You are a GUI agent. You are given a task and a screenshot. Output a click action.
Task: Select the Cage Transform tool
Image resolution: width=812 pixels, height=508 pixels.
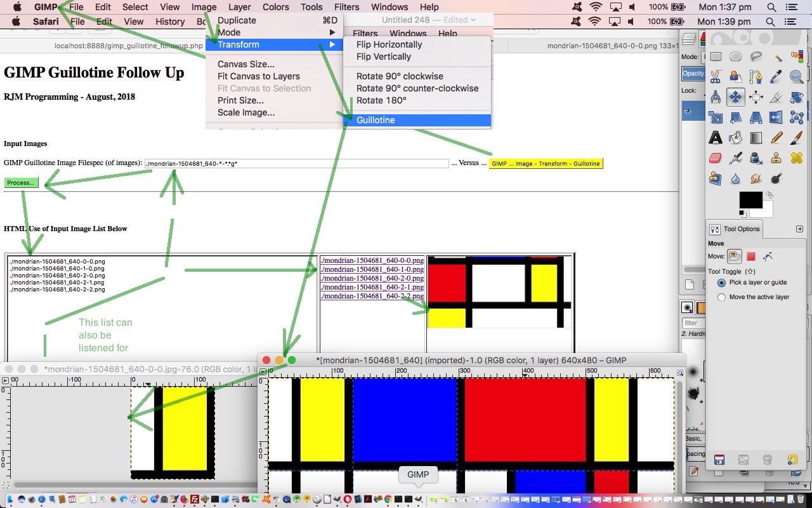click(797, 117)
